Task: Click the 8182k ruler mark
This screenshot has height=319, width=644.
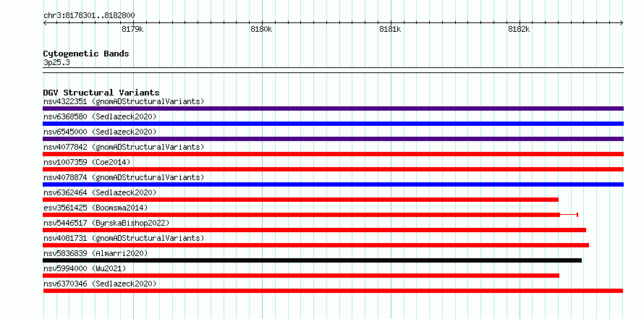Action: 519,29
